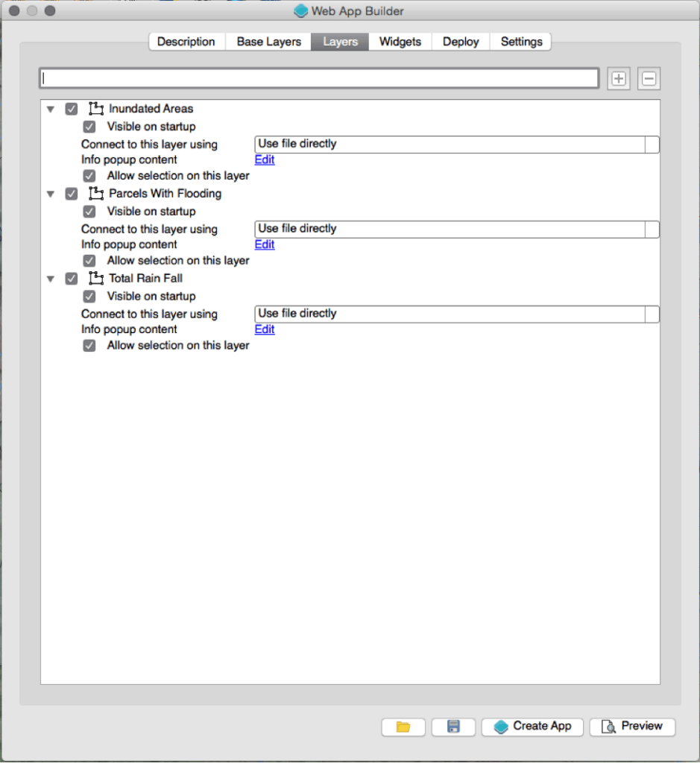Collapse the Inundated Areas layer tree
Image resolution: width=700 pixels, height=763 pixels.
[x=51, y=109]
